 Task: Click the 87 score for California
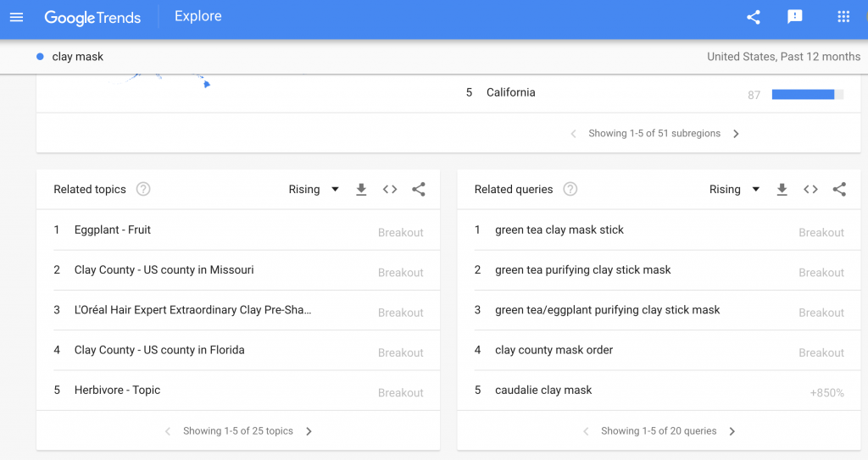point(754,95)
